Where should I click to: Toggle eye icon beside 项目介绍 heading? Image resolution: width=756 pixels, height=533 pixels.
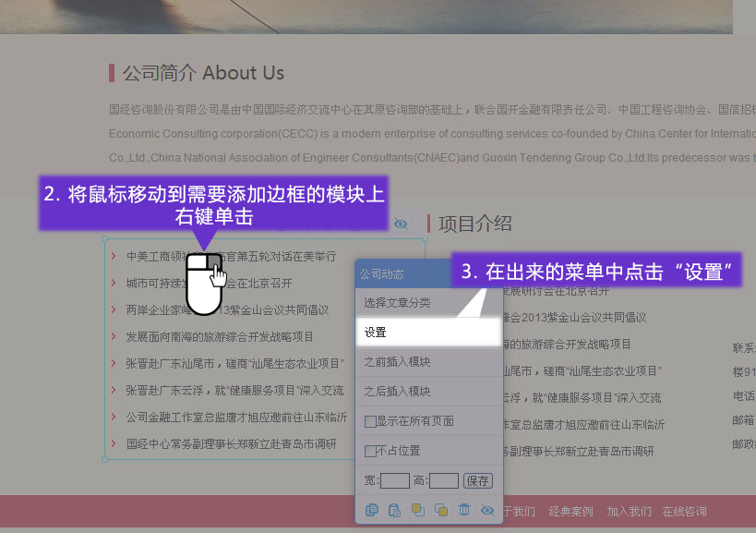coord(401,224)
